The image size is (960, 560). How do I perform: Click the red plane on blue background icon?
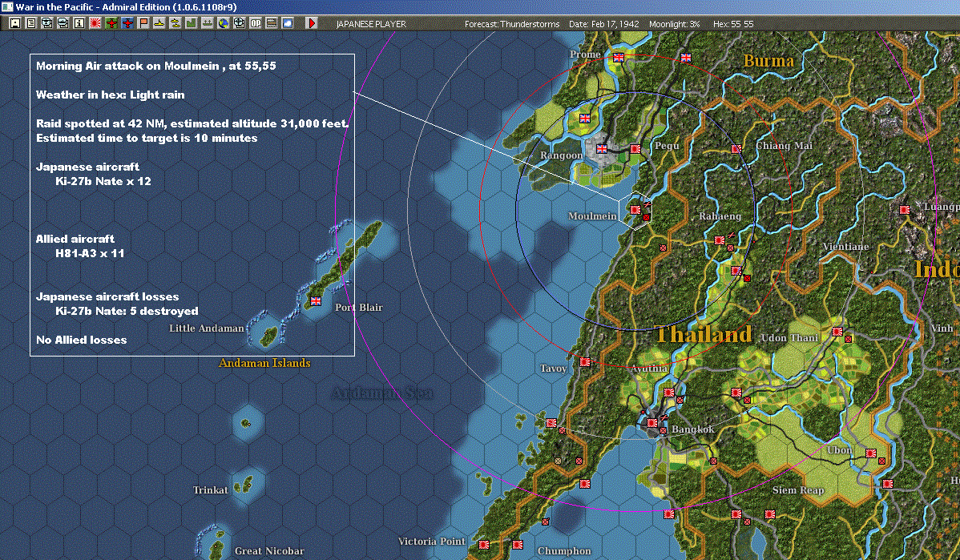(x=127, y=23)
